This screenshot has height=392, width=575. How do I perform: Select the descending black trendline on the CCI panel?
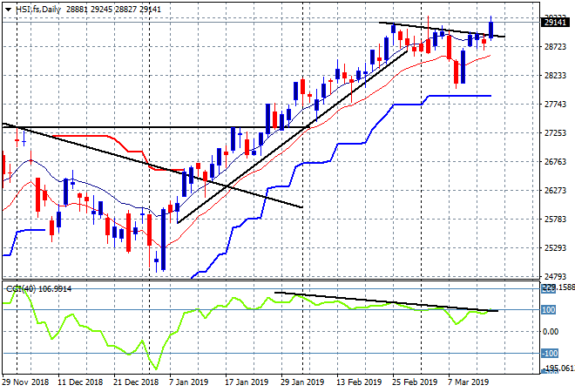386,301
